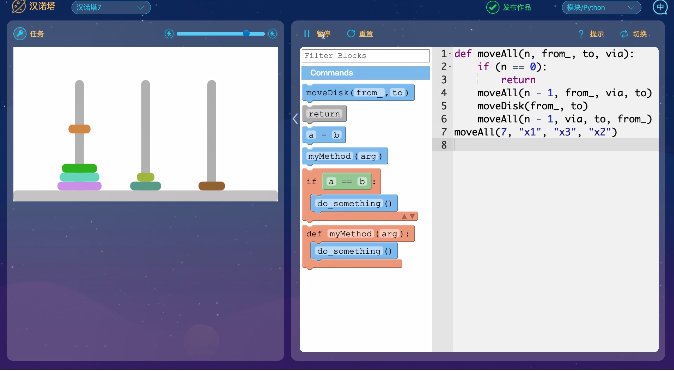674x371 pixels.
Task: Click code line 'moveDisk(from_, to)'
Action: 532,106
